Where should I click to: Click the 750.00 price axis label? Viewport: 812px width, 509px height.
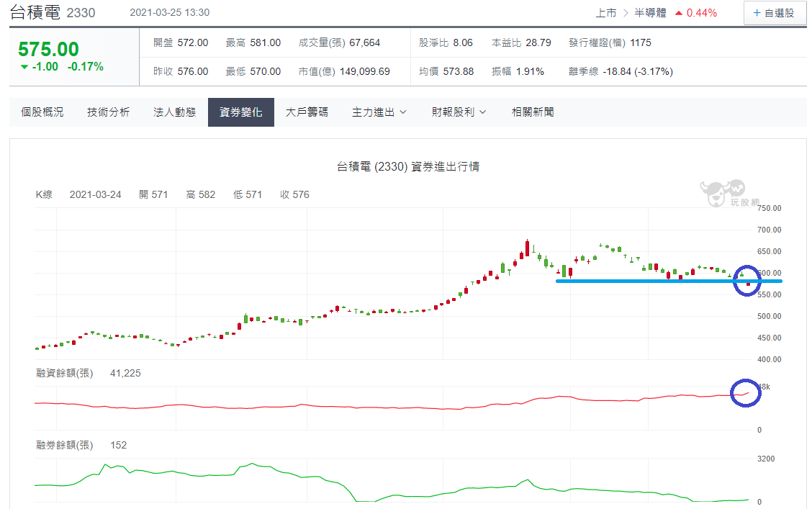pyautogui.click(x=770, y=208)
